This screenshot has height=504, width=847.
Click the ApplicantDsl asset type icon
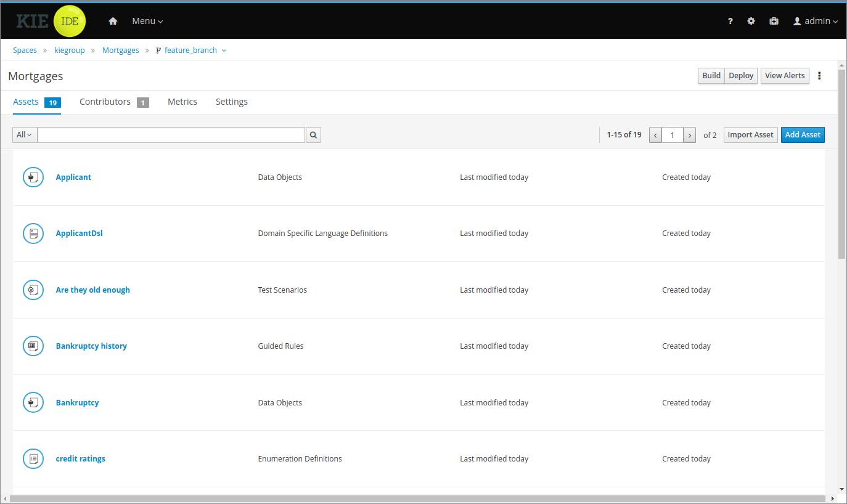point(33,234)
